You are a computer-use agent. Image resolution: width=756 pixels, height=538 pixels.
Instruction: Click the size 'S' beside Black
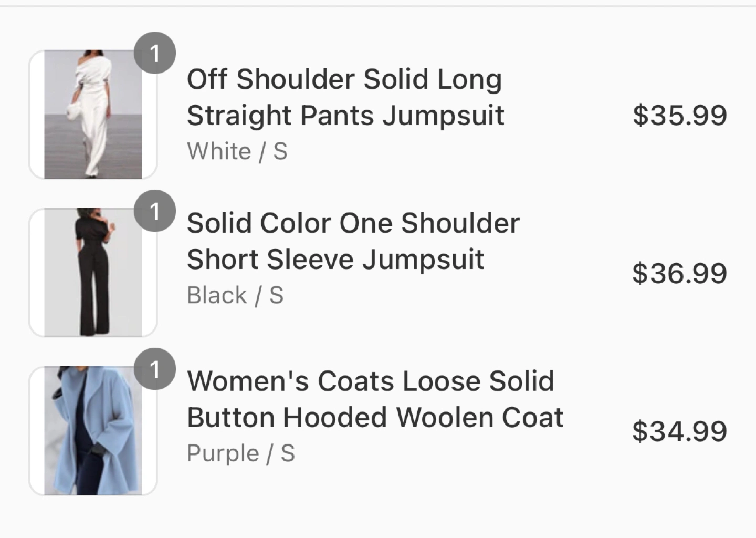[277, 295]
